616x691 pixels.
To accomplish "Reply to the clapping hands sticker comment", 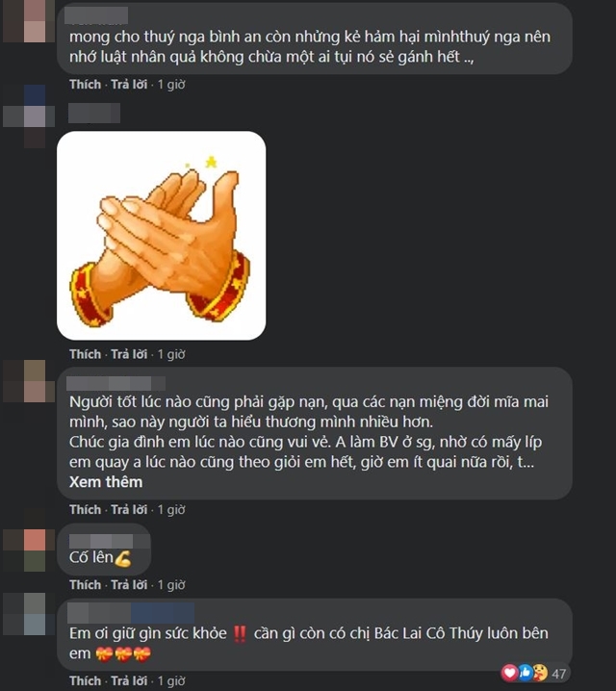I will (x=129, y=354).
